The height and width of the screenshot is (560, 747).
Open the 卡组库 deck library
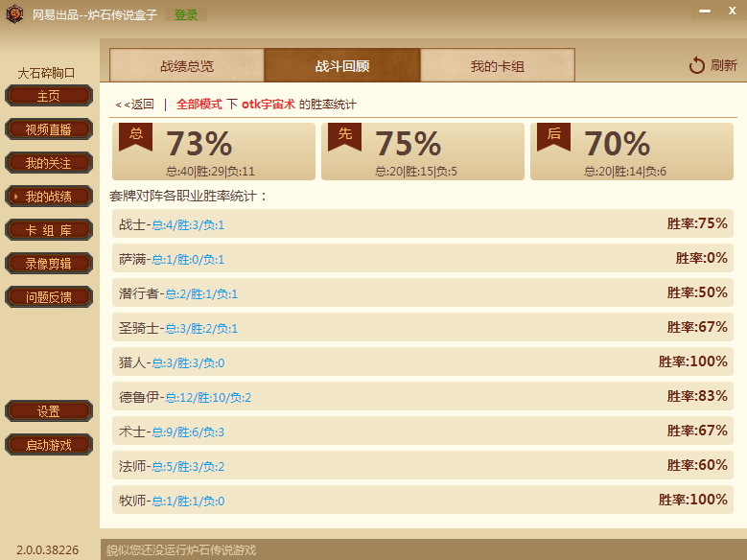point(49,230)
